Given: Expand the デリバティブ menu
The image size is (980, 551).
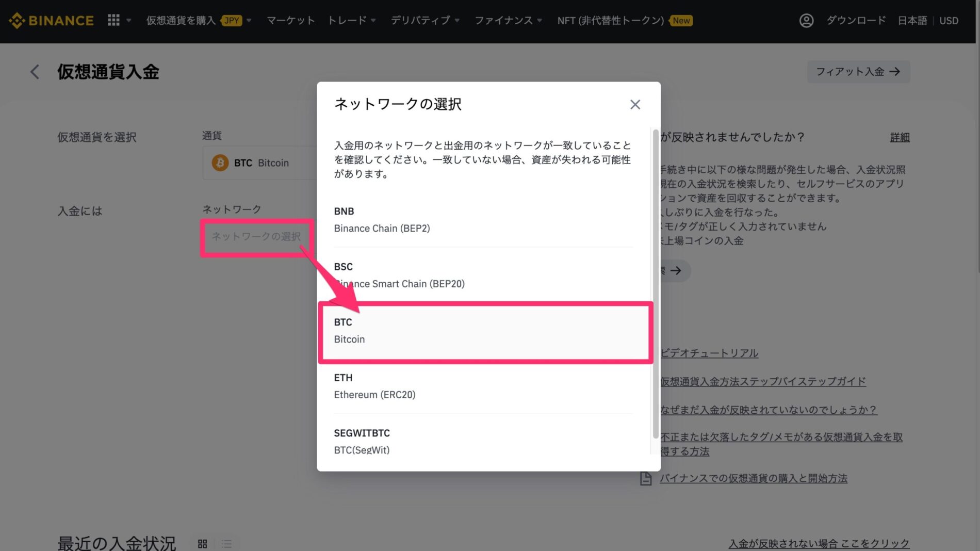Looking at the screenshot, I should tap(425, 21).
